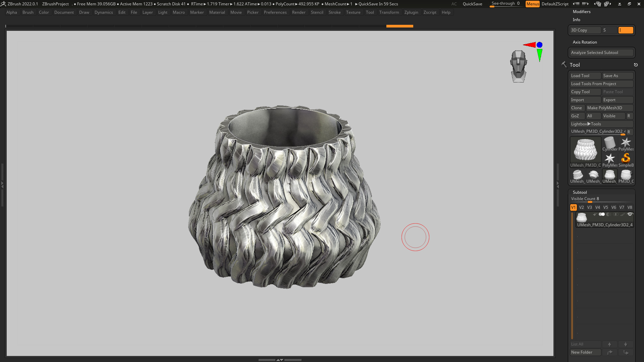Click the camera head orientation gizmo

point(519,66)
